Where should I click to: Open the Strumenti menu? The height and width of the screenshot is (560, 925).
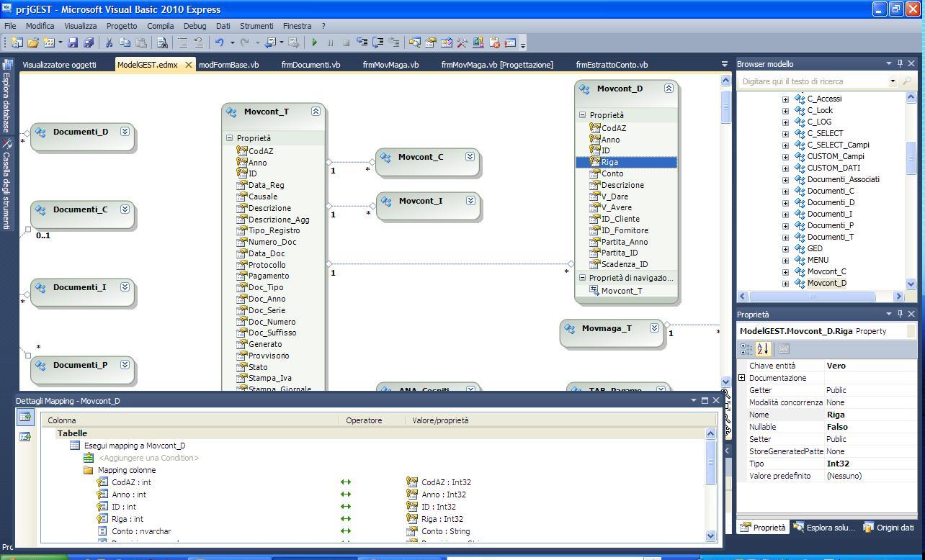tap(256, 26)
